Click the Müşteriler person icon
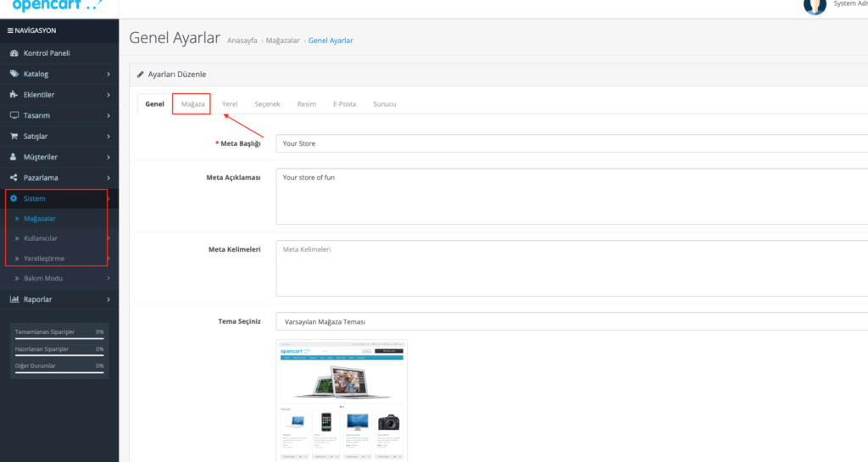The width and height of the screenshot is (868, 462). 14,157
